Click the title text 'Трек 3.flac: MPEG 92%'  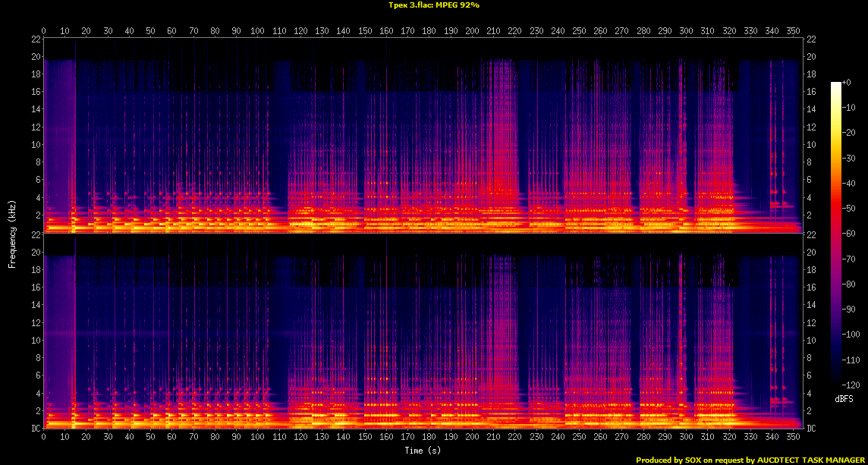pyautogui.click(x=433, y=5)
